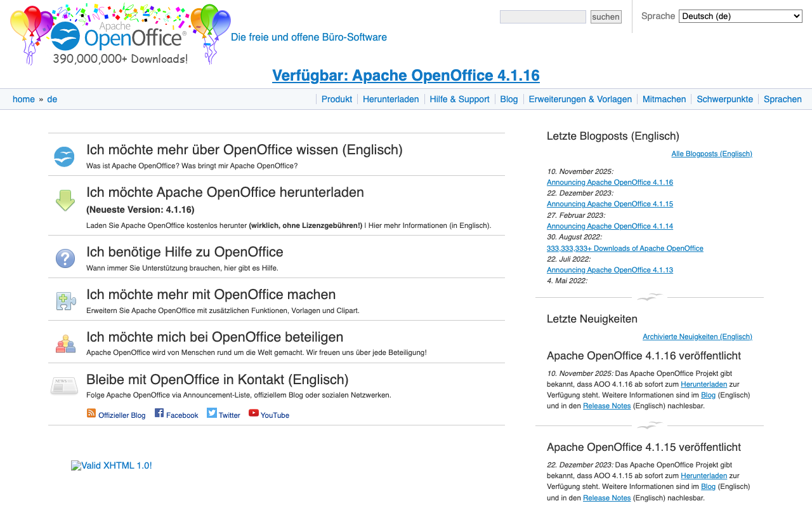This screenshot has height=508, width=812.
Task: Click the 'Facebook' text link
Action: click(182, 415)
